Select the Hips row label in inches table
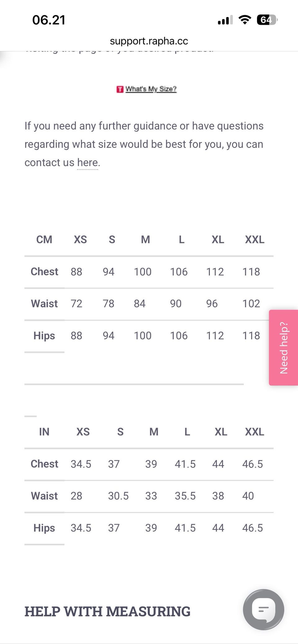The image size is (298, 644). pos(44,528)
